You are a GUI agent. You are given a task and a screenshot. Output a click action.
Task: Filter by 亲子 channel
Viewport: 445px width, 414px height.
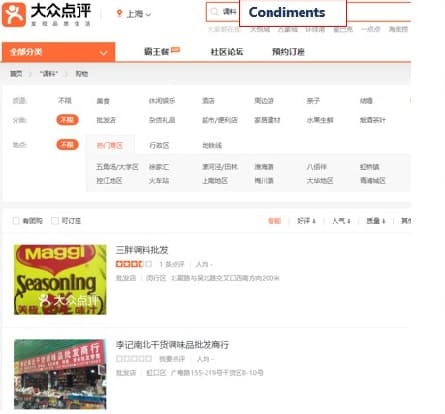[x=313, y=100]
